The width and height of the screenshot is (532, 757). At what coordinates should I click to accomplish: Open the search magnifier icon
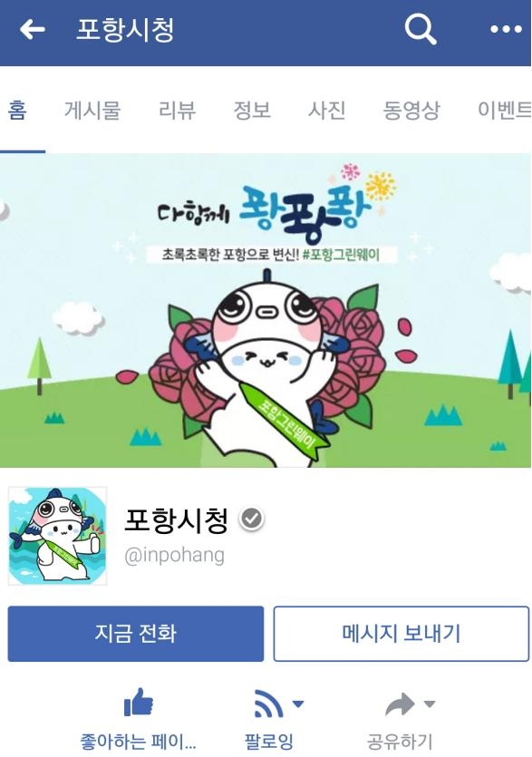(x=421, y=29)
